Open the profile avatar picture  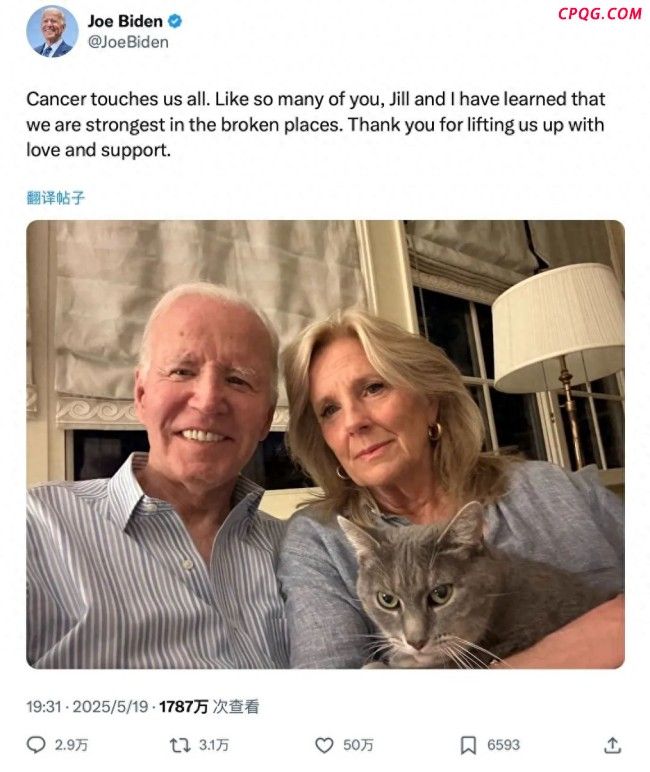[x=52, y=32]
